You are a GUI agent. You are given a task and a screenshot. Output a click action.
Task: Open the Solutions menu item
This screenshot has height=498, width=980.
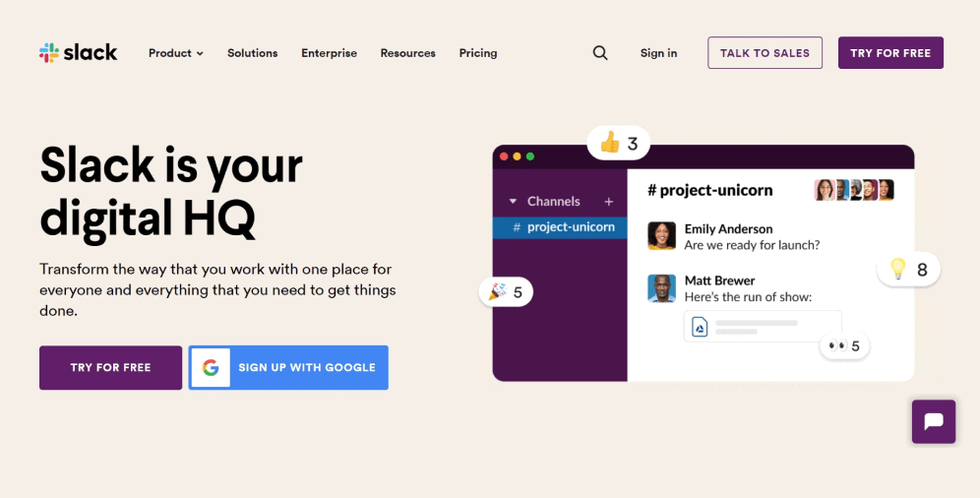coord(253,53)
